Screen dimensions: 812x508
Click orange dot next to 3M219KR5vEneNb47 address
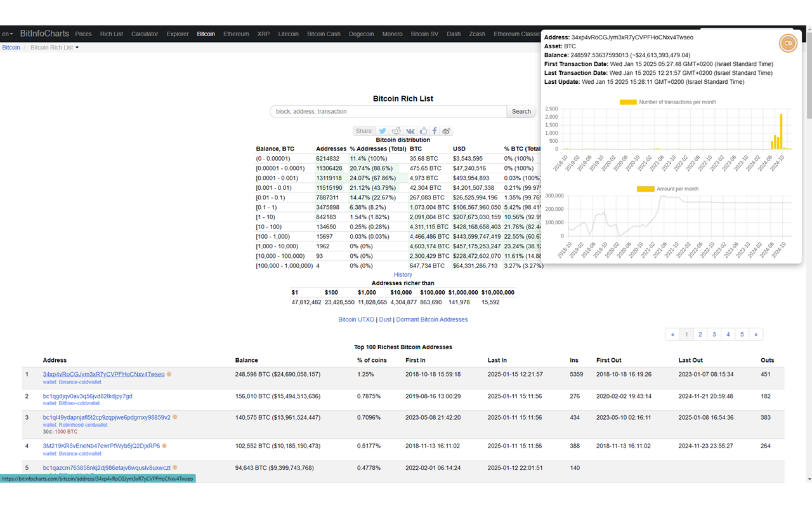pos(164,446)
